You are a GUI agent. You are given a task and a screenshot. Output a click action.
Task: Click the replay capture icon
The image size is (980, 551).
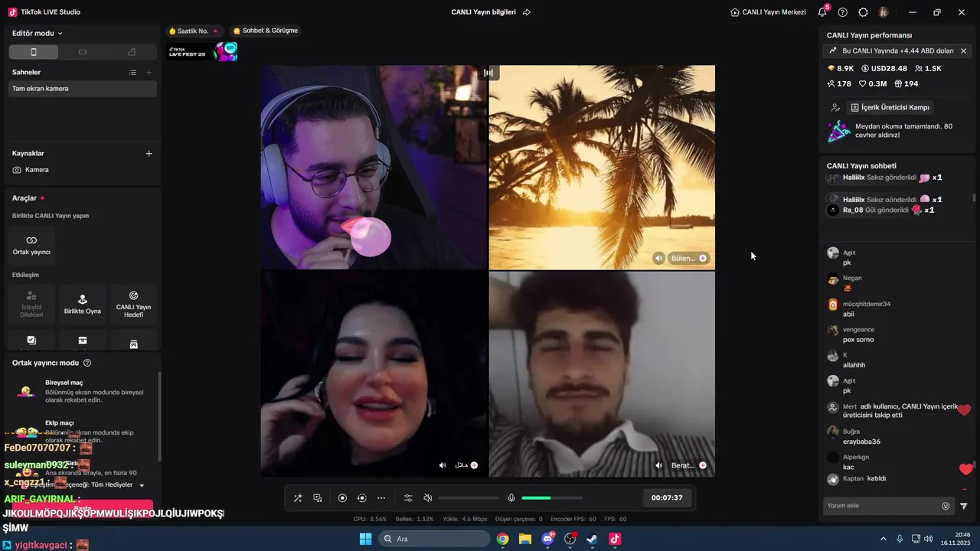[x=362, y=498]
